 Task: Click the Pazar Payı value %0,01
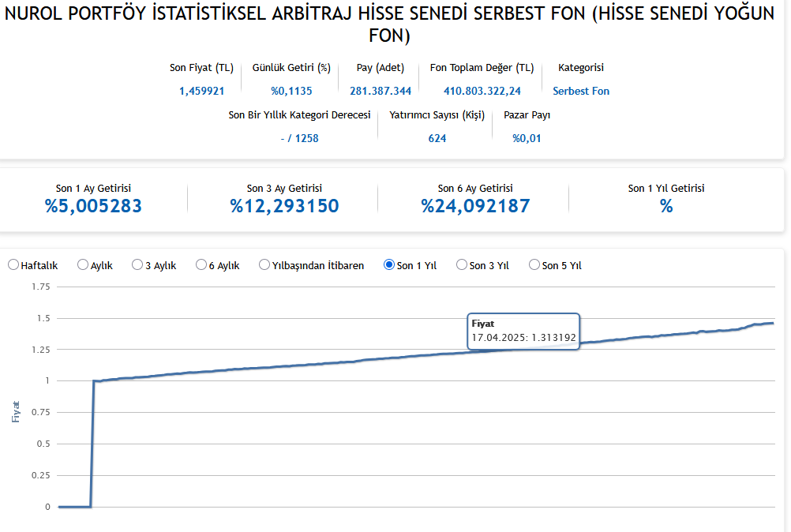[x=527, y=138]
